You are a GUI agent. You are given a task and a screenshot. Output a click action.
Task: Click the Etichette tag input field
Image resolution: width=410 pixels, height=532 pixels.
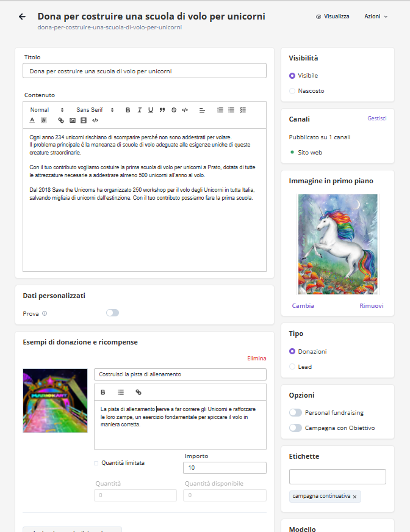[337, 476]
